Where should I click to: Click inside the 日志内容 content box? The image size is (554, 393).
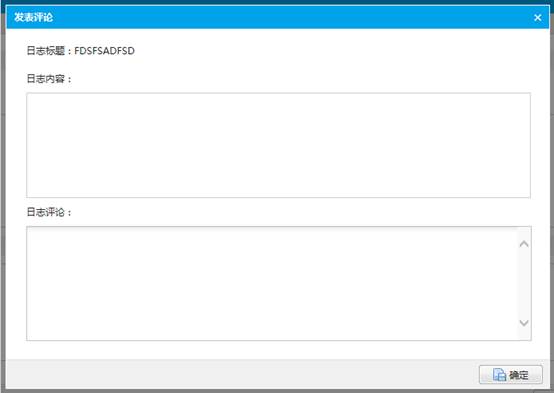tap(278, 145)
